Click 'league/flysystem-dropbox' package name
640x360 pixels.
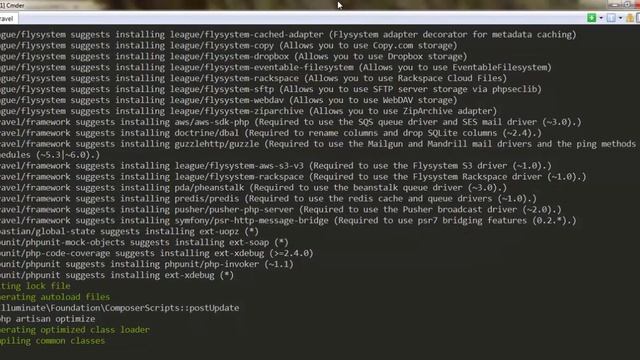[x=229, y=57]
